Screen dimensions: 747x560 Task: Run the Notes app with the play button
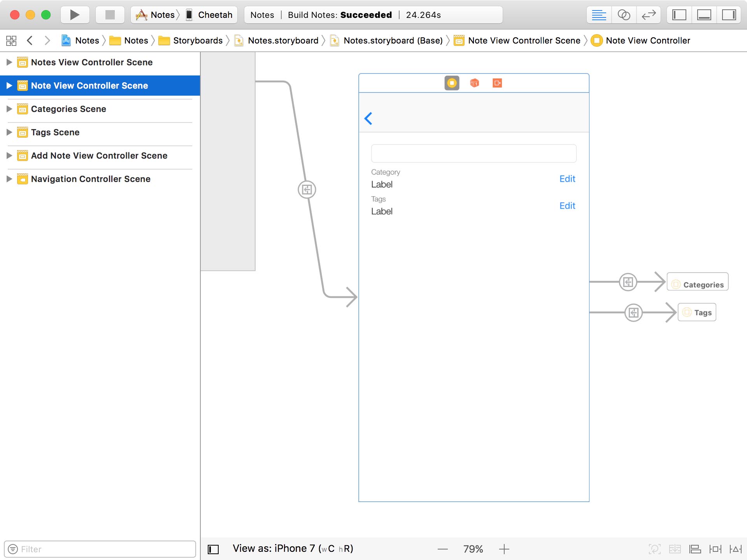[x=74, y=15]
